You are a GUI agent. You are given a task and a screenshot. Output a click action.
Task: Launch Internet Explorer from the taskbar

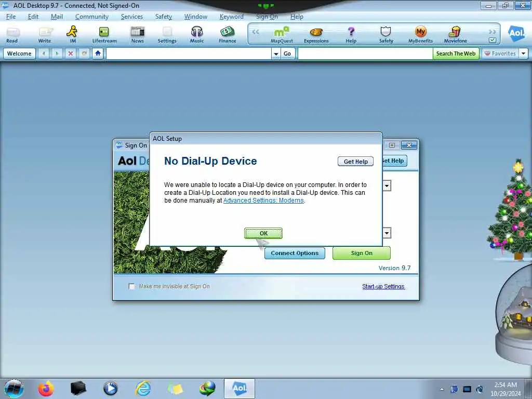[143, 389]
